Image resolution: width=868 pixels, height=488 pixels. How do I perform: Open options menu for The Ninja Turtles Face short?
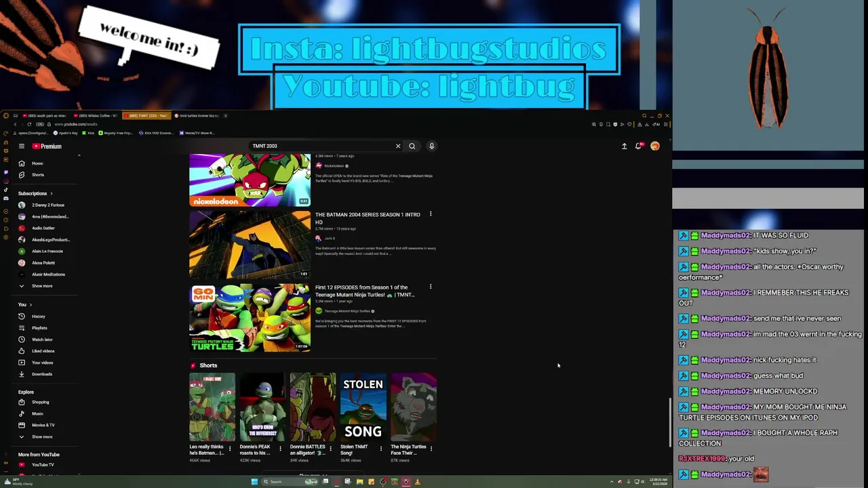pyautogui.click(x=431, y=448)
